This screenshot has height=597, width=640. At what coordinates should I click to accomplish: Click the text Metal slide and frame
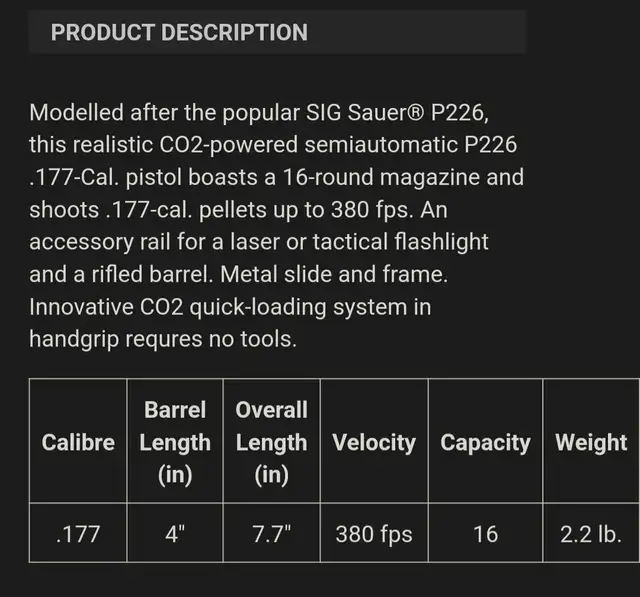pyautogui.click(x=334, y=274)
